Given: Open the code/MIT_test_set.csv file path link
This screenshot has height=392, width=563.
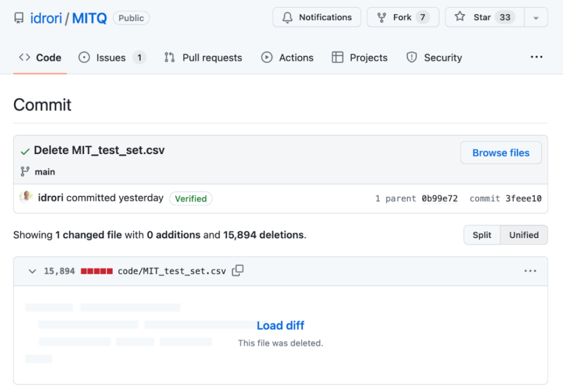Looking at the screenshot, I should (172, 271).
